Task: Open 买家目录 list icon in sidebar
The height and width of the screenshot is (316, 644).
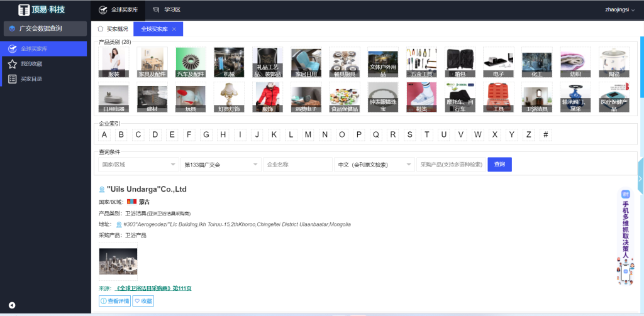Action: pos(13,79)
